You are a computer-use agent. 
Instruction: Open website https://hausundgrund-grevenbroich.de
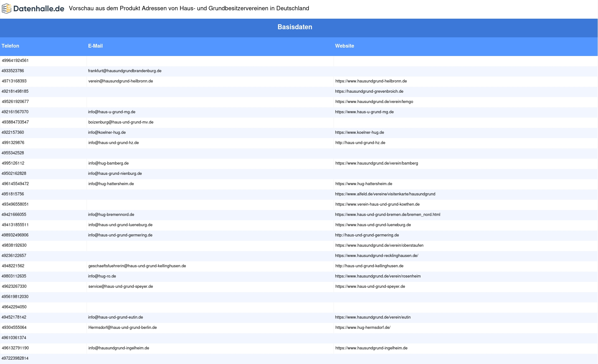(x=369, y=91)
